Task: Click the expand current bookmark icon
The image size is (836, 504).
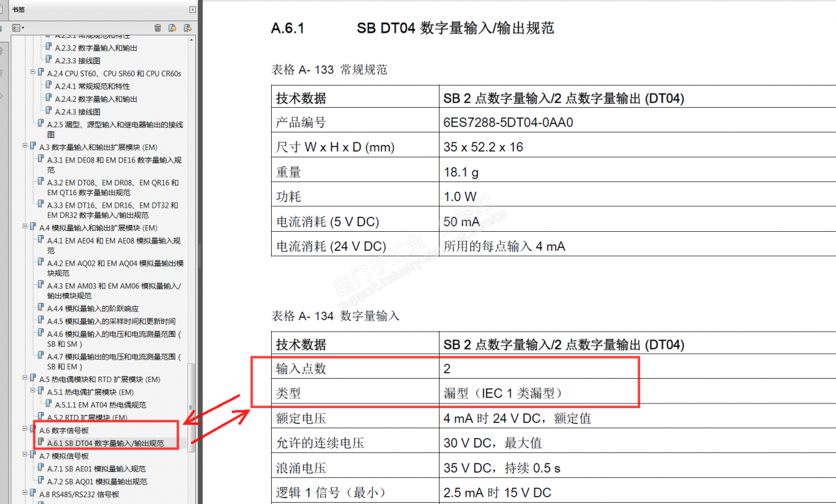Action: click(187, 27)
